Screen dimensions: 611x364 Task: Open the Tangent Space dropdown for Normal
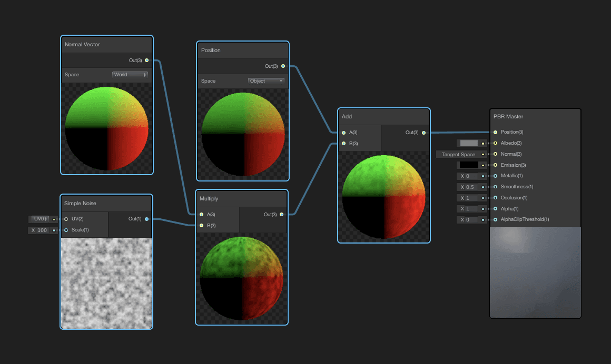460,155
